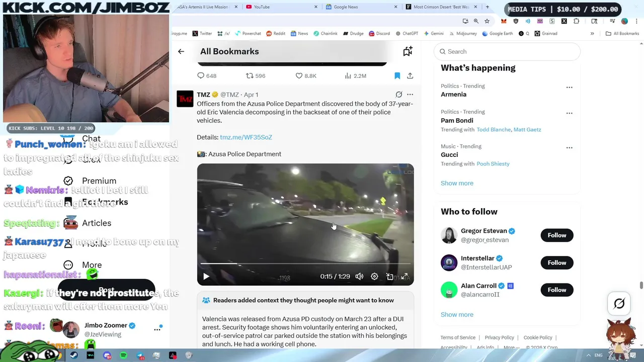Follow Alan Carroll
Viewport: 644px width, 362px height.
pos(557,290)
